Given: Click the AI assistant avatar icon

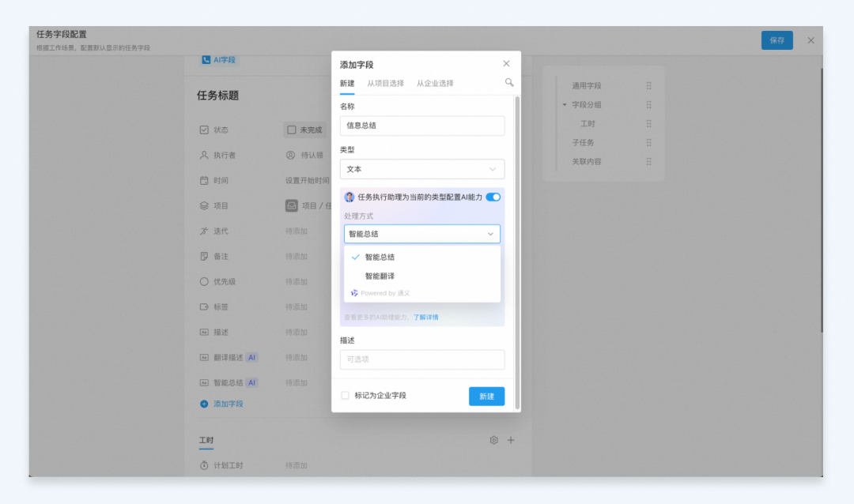Looking at the screenshot, I should pos(350,197).
